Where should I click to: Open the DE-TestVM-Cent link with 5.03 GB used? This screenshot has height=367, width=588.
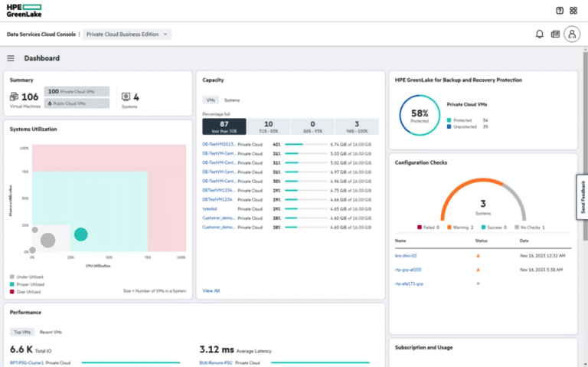(219, 153)
